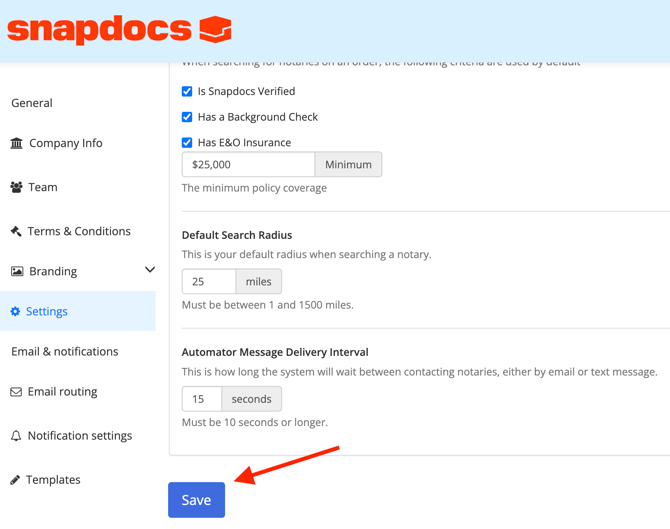Select the Settings sidebar item
Viewport: 670px width, 529px height.
click(77, 311)
